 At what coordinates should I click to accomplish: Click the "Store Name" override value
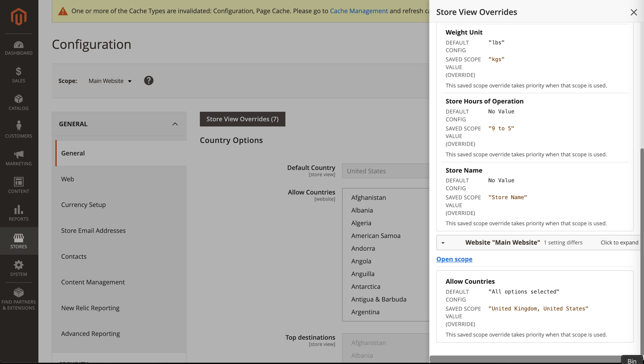[507, 197]
